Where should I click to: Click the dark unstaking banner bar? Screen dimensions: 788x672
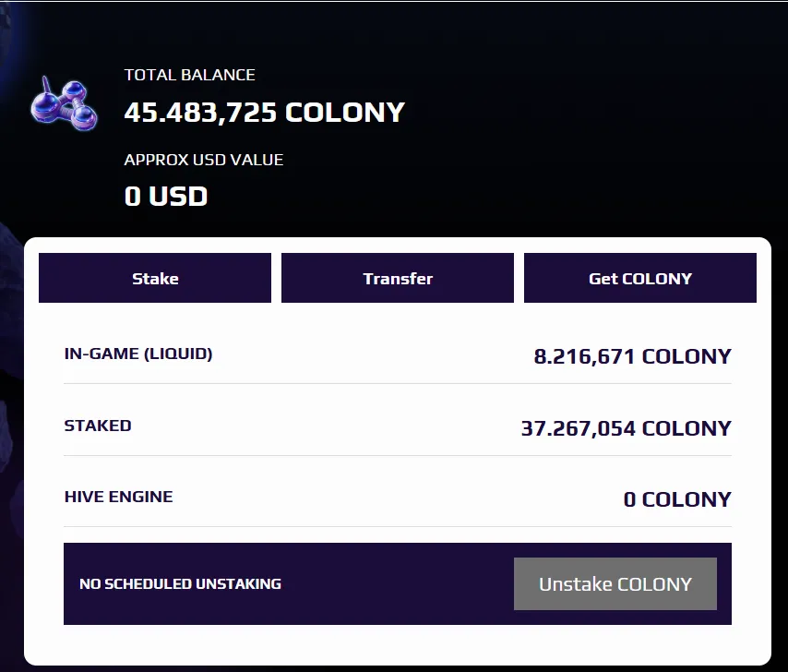tap(397, 583)
